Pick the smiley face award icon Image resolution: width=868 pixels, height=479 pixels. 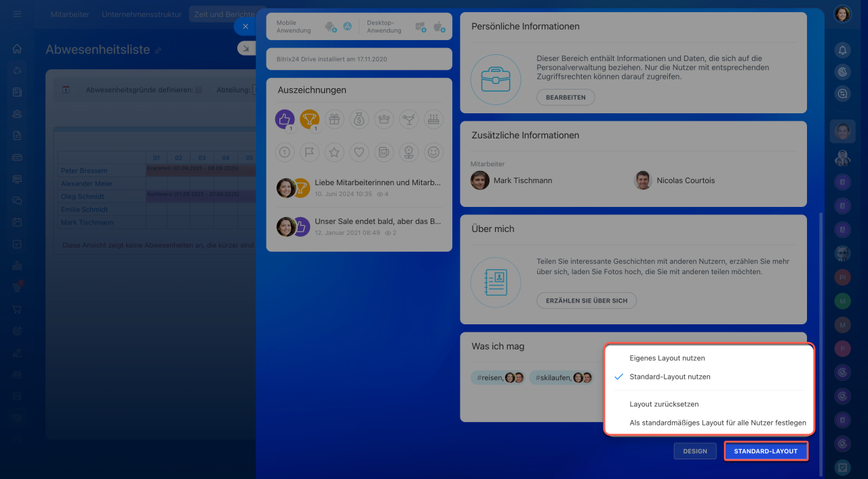433,153
